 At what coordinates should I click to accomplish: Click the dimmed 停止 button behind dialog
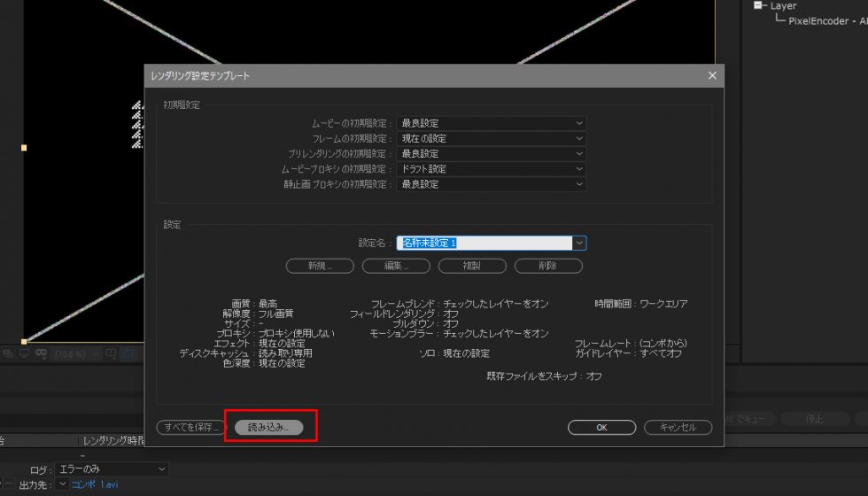coord(814,419)
